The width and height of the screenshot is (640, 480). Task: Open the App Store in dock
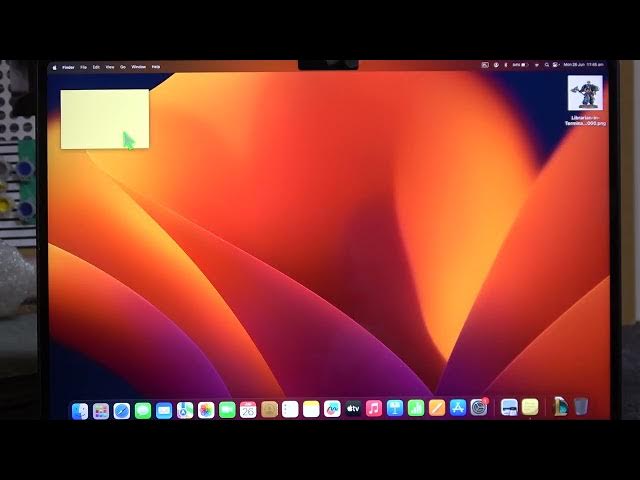tap(458, 408)
